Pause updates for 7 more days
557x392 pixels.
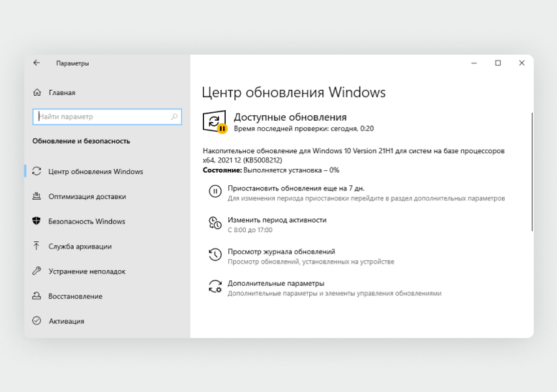296,188
